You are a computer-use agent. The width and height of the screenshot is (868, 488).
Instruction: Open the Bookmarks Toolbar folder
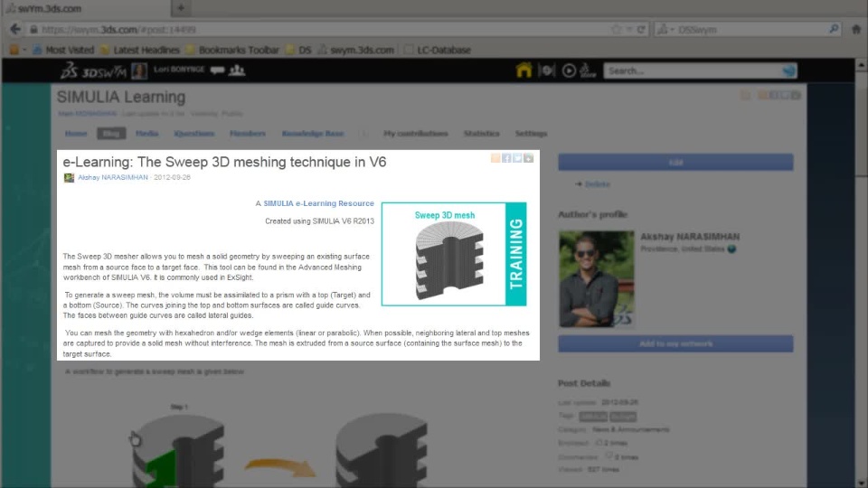[x=232, y=50]
